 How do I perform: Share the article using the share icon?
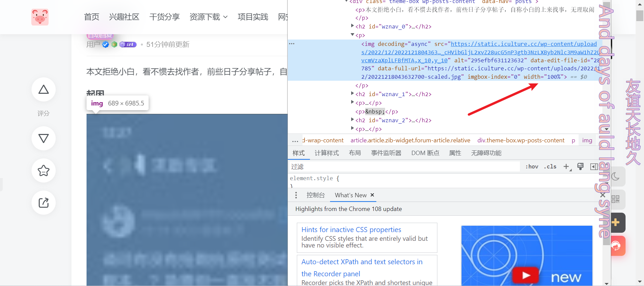tap(44, 203)
